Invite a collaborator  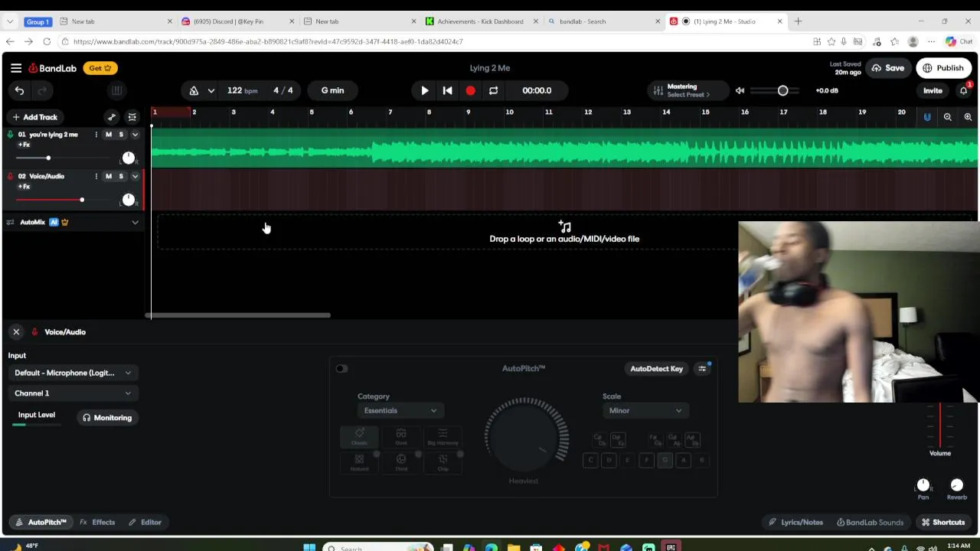pyautogui.click(x=933, y=90)
